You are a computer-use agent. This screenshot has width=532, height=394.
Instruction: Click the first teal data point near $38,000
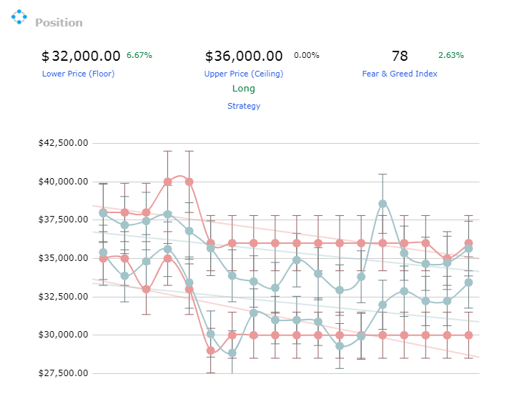pos(103,213)
